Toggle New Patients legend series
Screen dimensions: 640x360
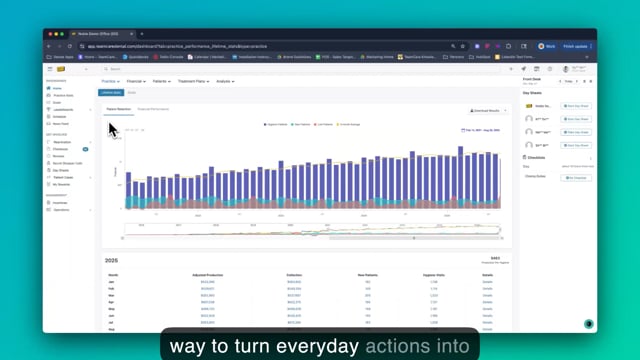pos(300,124)
